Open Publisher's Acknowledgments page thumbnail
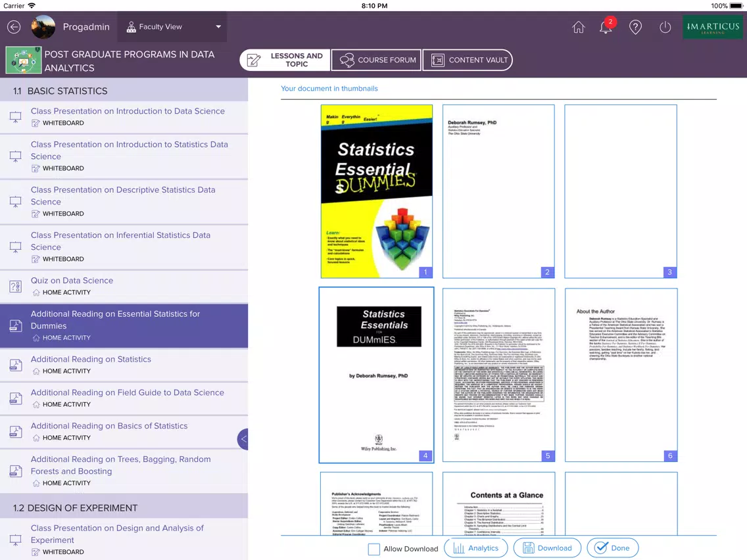This screenshot has height=560, width=747. click(376, 503)
